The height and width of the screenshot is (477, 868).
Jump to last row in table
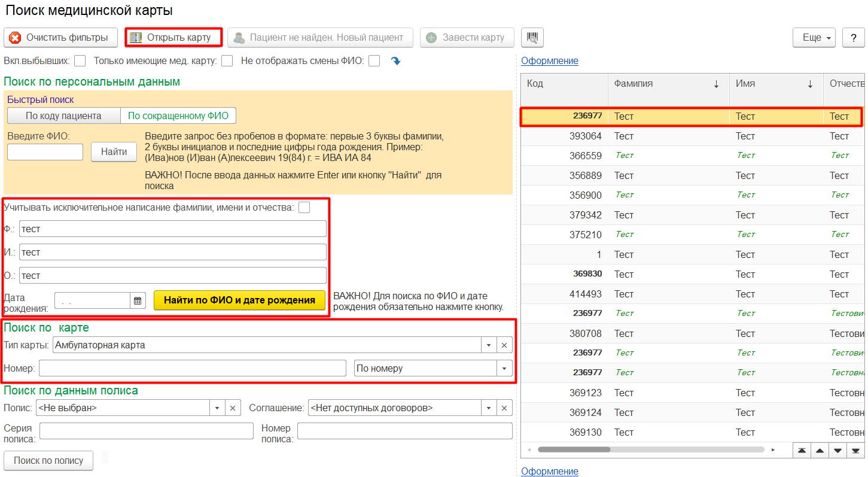pos(855,450)
